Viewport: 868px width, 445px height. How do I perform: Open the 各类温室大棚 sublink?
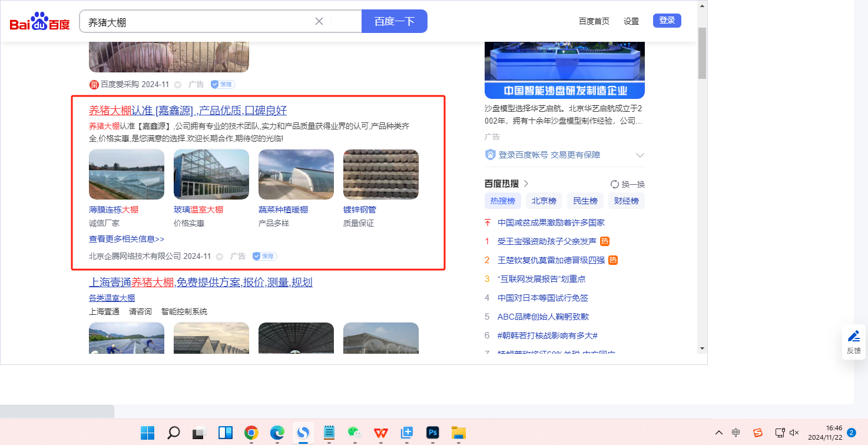pos(112,298)
